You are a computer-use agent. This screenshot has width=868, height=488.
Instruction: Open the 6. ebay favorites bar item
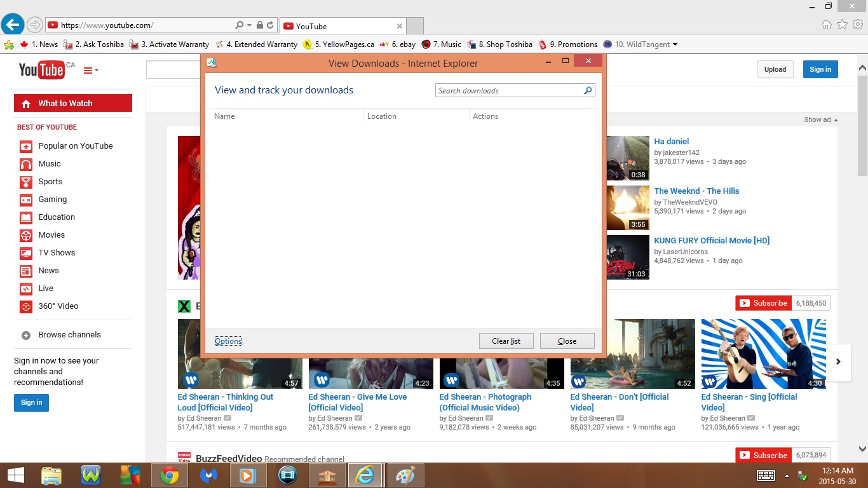pyautogui.click(x=397, y=44)
